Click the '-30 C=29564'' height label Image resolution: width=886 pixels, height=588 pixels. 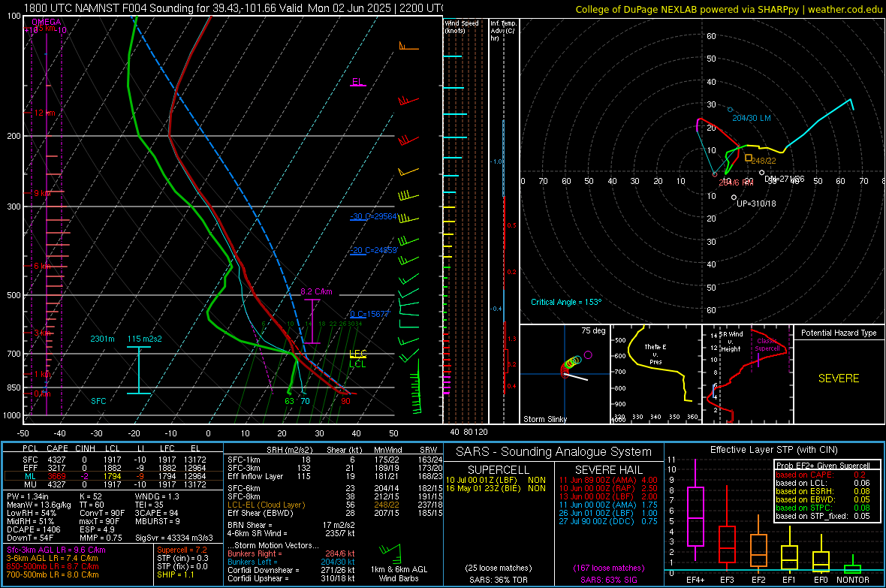tap(373, 216)
